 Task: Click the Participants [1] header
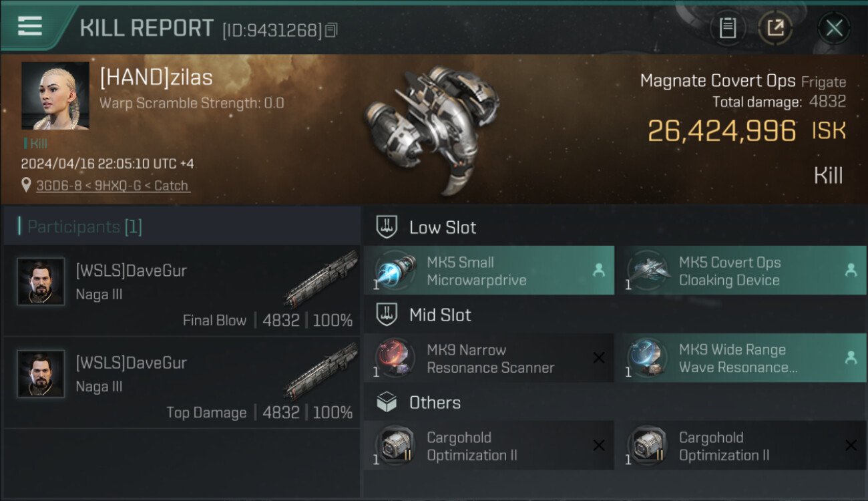[84, 227]
